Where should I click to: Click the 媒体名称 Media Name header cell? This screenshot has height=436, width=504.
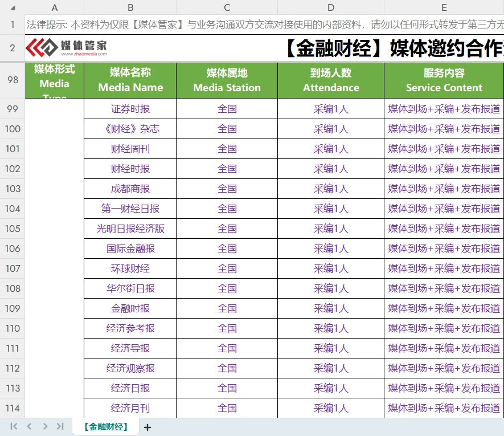point(130,80)
